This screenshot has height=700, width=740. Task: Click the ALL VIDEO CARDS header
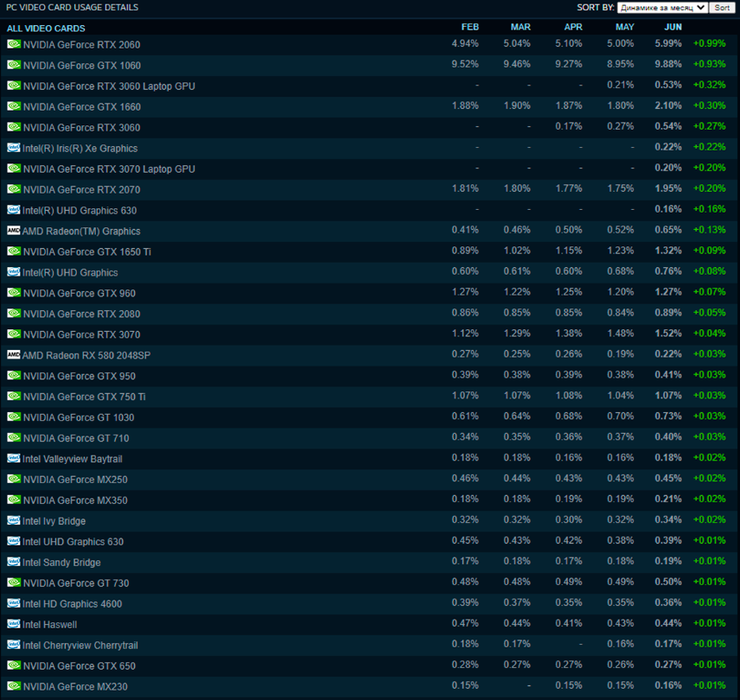coord(46,29)
